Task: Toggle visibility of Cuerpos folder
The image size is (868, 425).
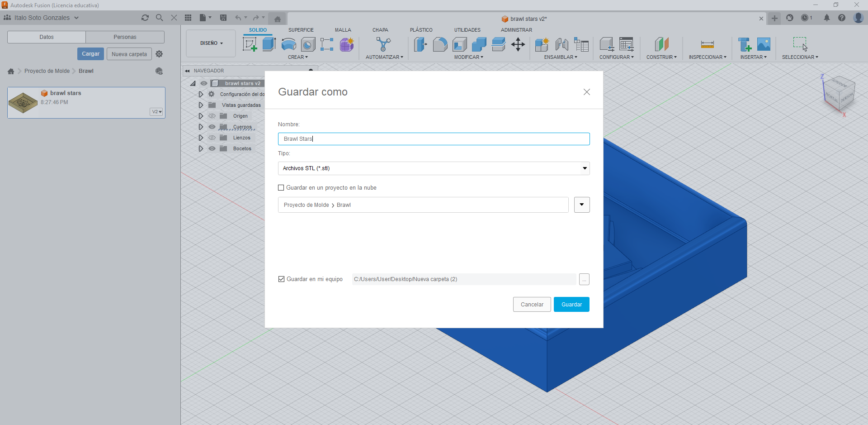Action: (212, 127)
